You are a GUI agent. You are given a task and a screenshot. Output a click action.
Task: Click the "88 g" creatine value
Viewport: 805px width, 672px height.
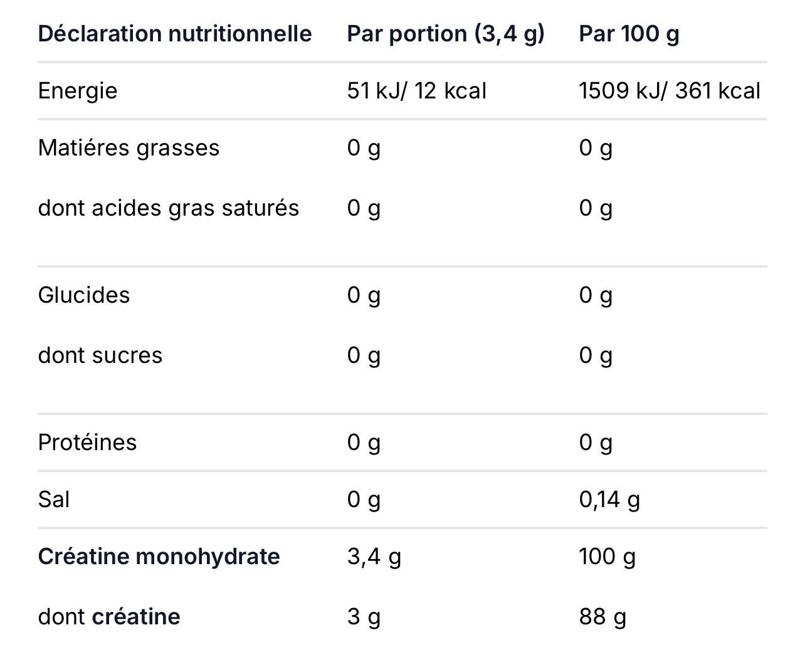click(x=602, y=617)
